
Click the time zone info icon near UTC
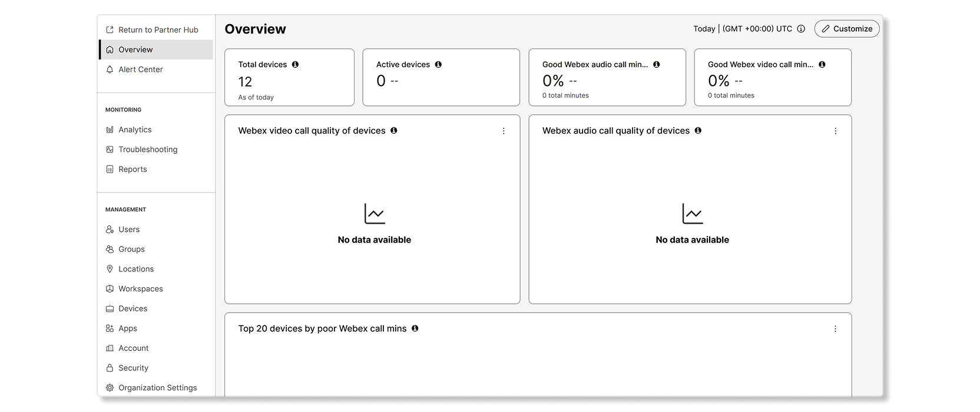[x=801, y=29]
